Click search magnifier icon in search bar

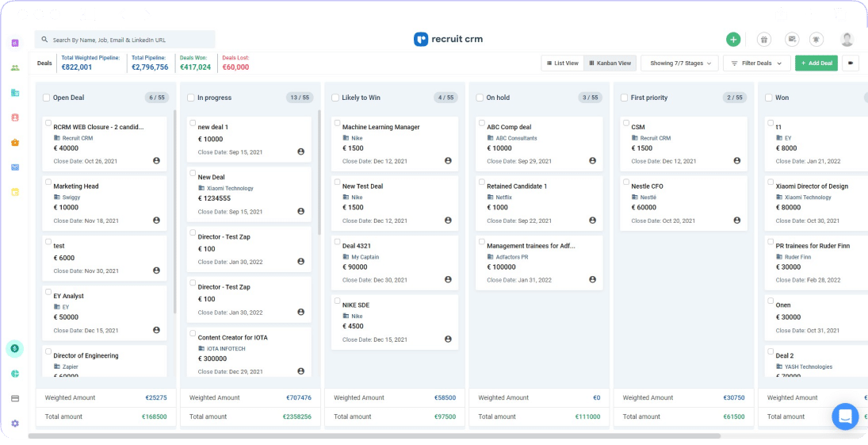(44, 40)
